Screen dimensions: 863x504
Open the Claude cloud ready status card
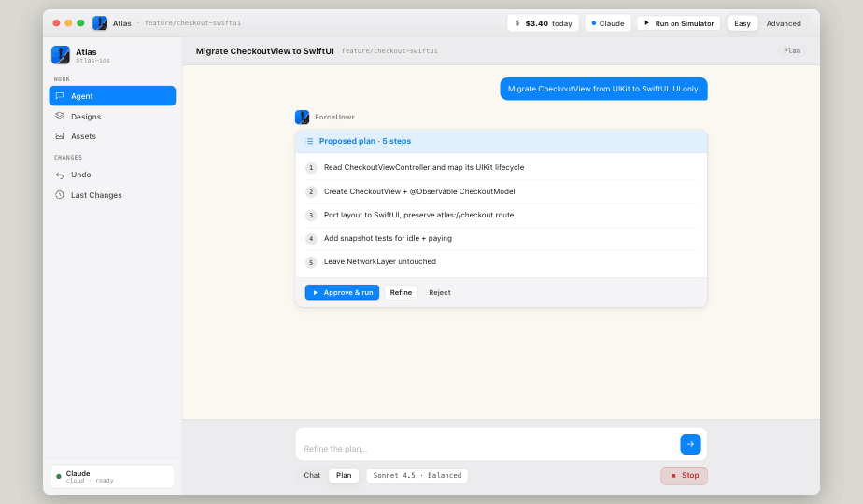tap(112, 477)
